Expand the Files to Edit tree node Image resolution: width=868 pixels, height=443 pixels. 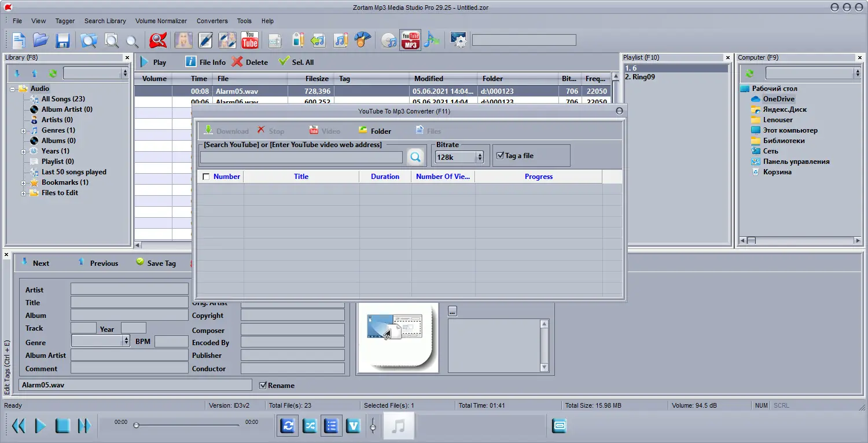pyautogui.click(x=24, y=193)
